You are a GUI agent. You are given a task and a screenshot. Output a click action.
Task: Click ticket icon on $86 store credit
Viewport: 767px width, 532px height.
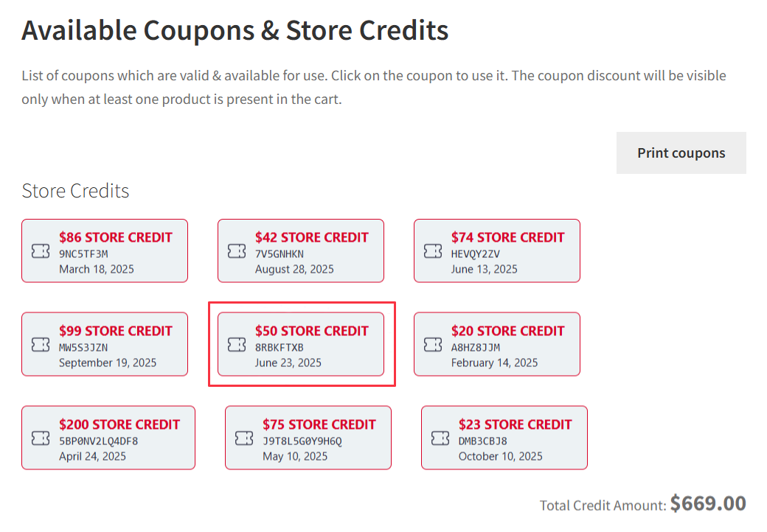pos(41,251)
